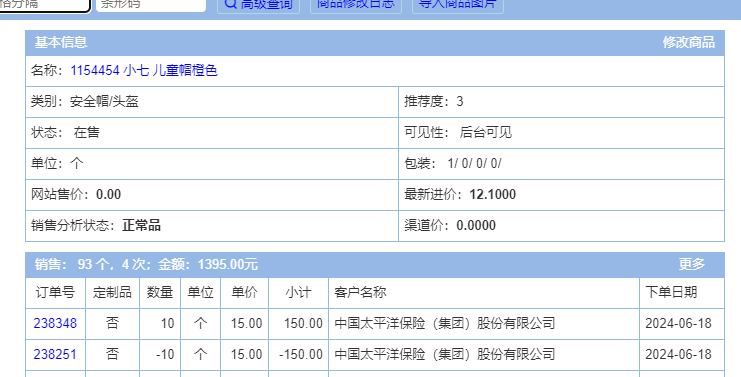
Task: Click the 定制品 column header
Action: tap(112, 293)
